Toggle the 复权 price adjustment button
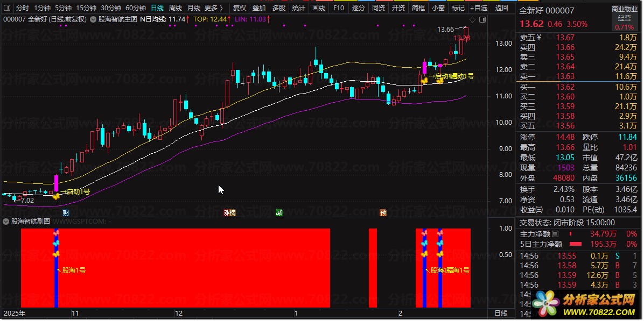Image resolution: width=644 pixels, height=321 pixels. (240, 8)
